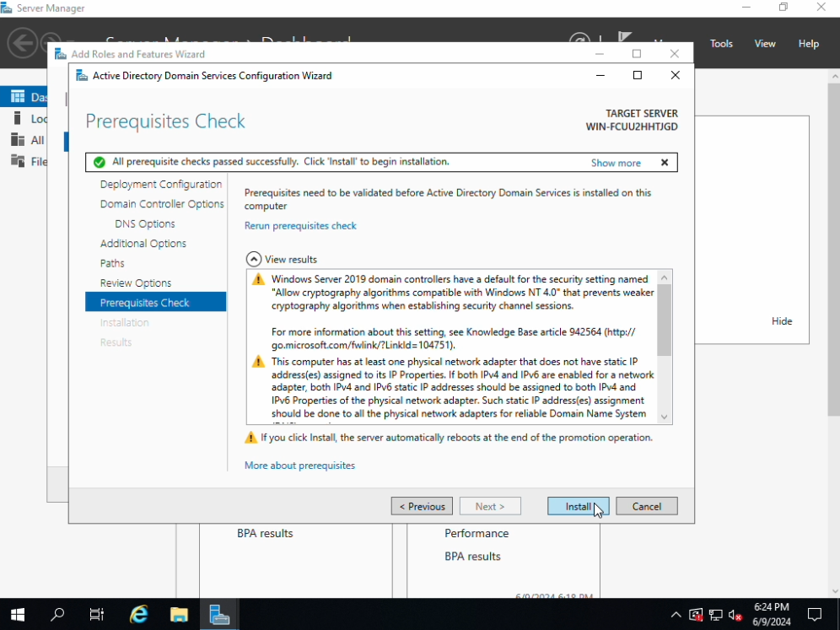Select File services icon in sidebar
The image size is (840, 630).
tap(18, 161)
